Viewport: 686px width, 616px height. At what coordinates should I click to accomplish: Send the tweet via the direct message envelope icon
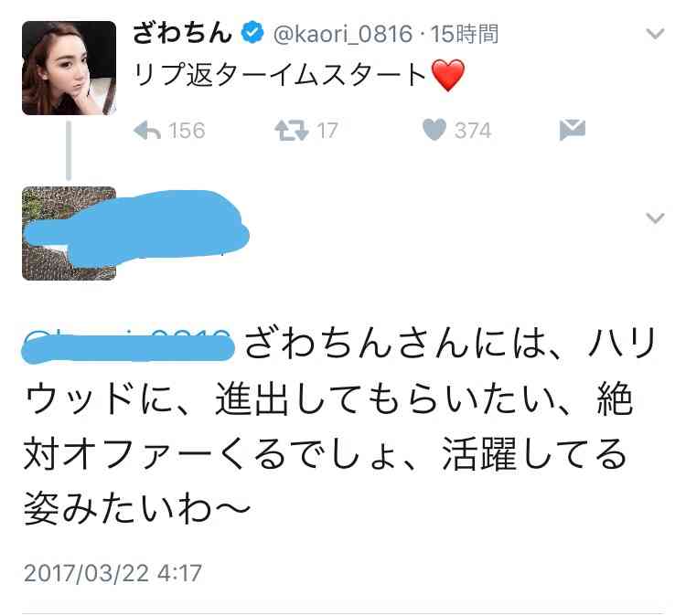[573, 130]
